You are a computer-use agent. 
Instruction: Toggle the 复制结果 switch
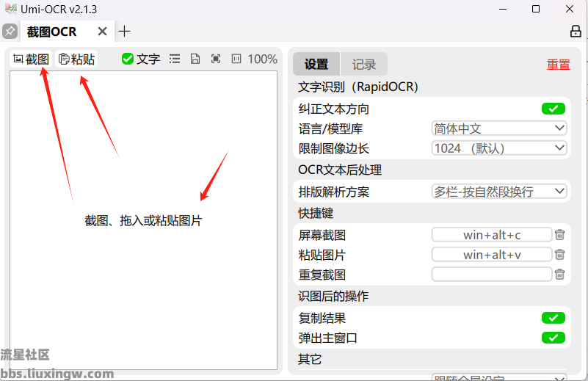pos(553,318)
